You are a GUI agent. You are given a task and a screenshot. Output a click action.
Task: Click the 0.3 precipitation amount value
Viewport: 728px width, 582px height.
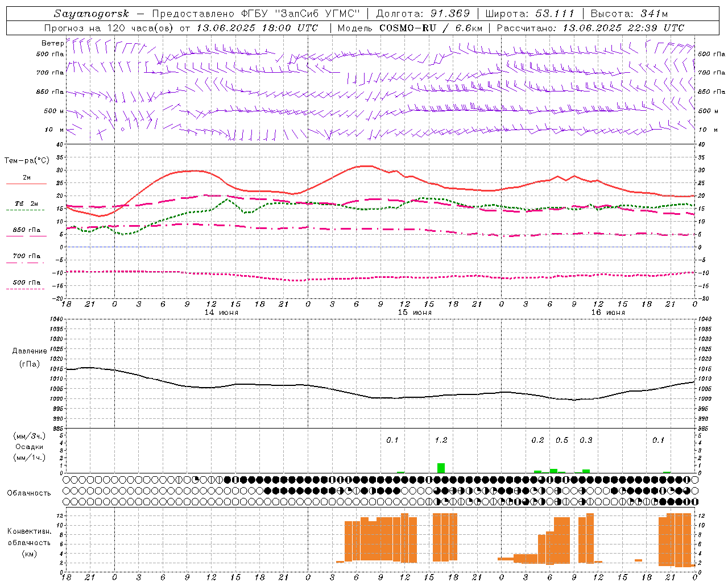click(586, 440)
